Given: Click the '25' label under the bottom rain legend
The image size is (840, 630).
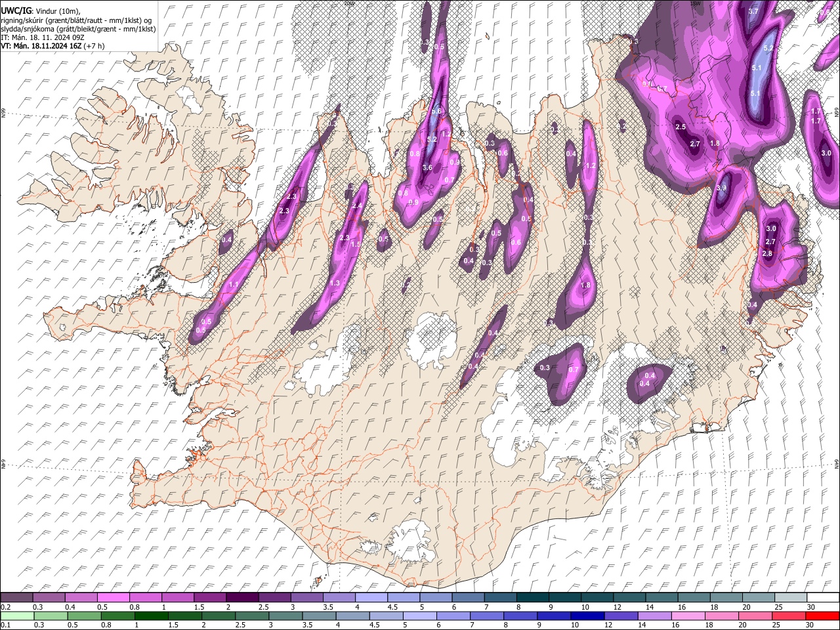Looking at the screenshot, I should click(x=776, y=625).
